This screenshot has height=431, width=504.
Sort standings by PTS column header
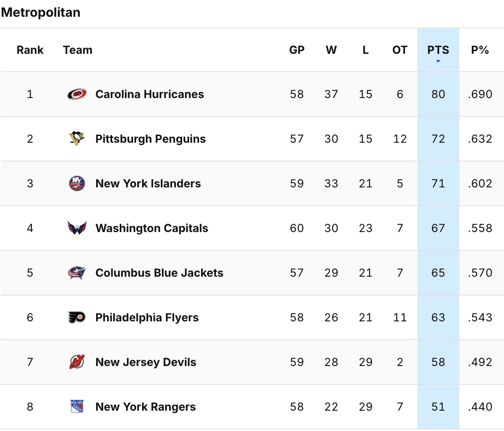[x=438, y=50]
